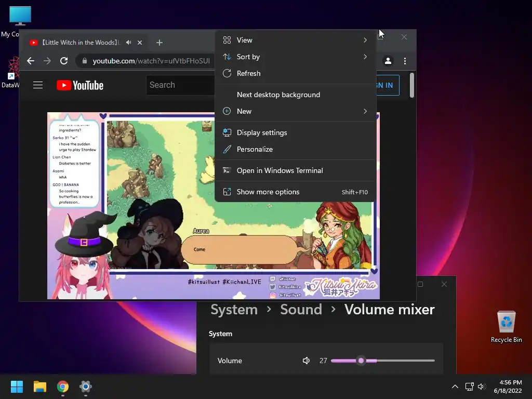
Task: Click Sound breadcrumb in Settings window
Action: click(x=301, y=310)
